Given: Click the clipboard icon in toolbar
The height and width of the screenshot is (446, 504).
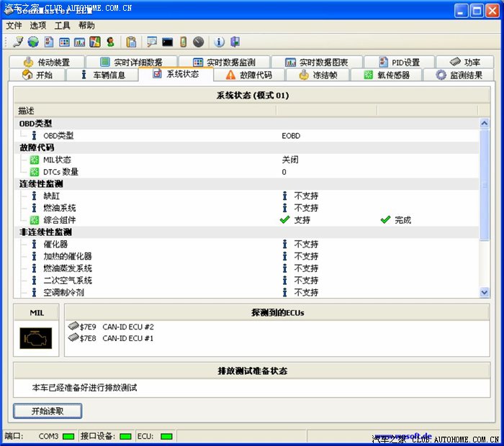Looking at the screenshot, I should (131, 42).
